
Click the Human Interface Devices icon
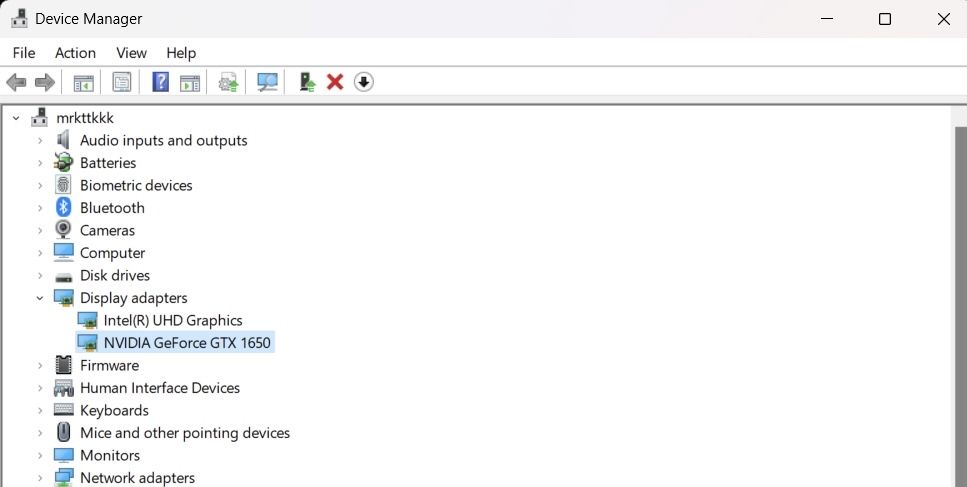(x=63, y=388)
